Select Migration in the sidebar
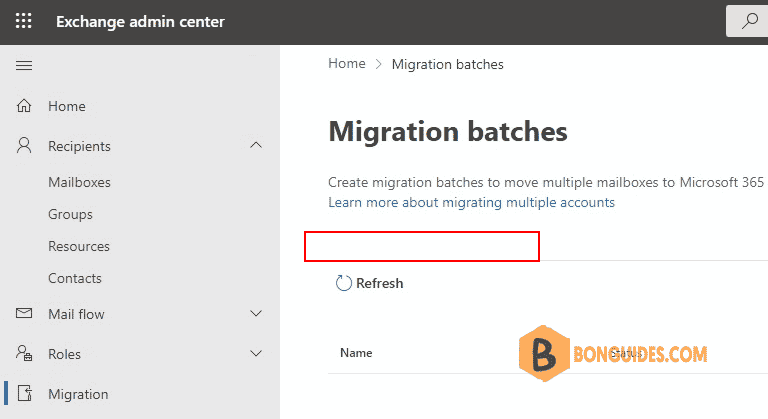768x419 pixels. (x=78, y=394)
